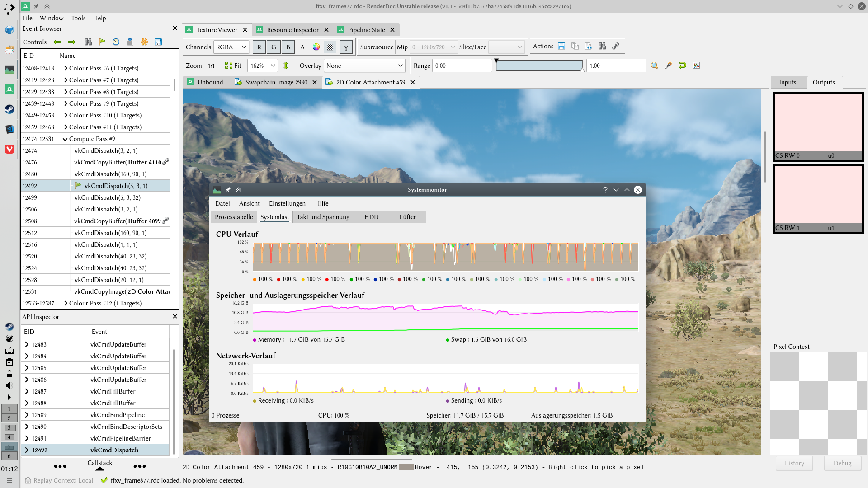Open the RGBA channels dropdown
868x488 pixels.
point(231,47)
